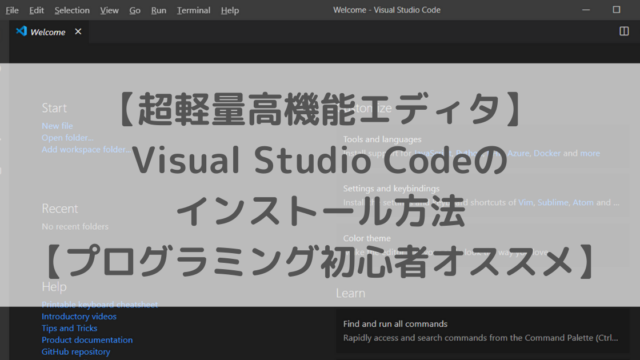Open the Edit menu
The image size is (640, 360).
(x=36, y=10)
